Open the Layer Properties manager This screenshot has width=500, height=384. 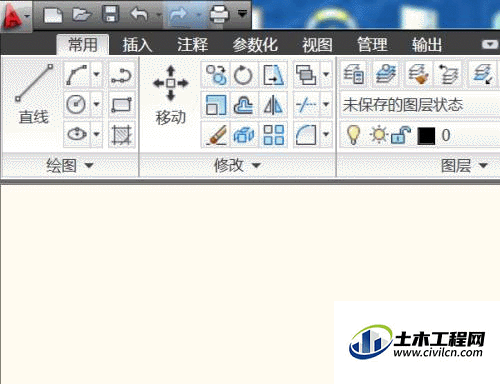point(353,74)
